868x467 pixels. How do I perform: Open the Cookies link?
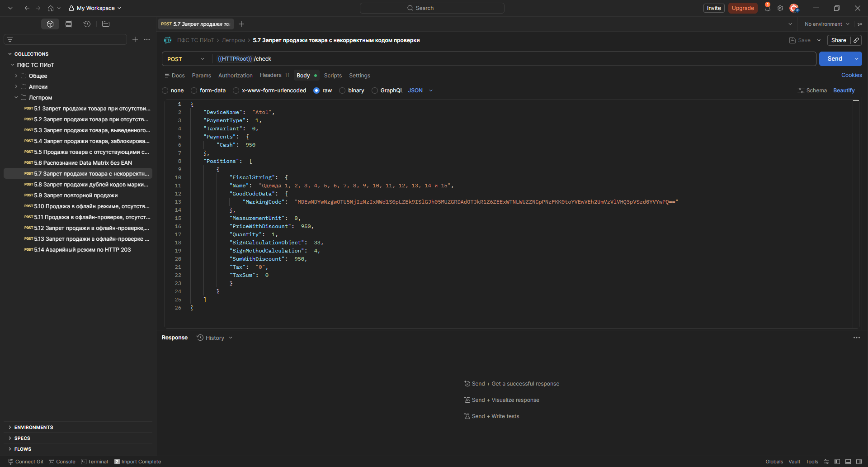pyautogui.click(x=851, y=75)
